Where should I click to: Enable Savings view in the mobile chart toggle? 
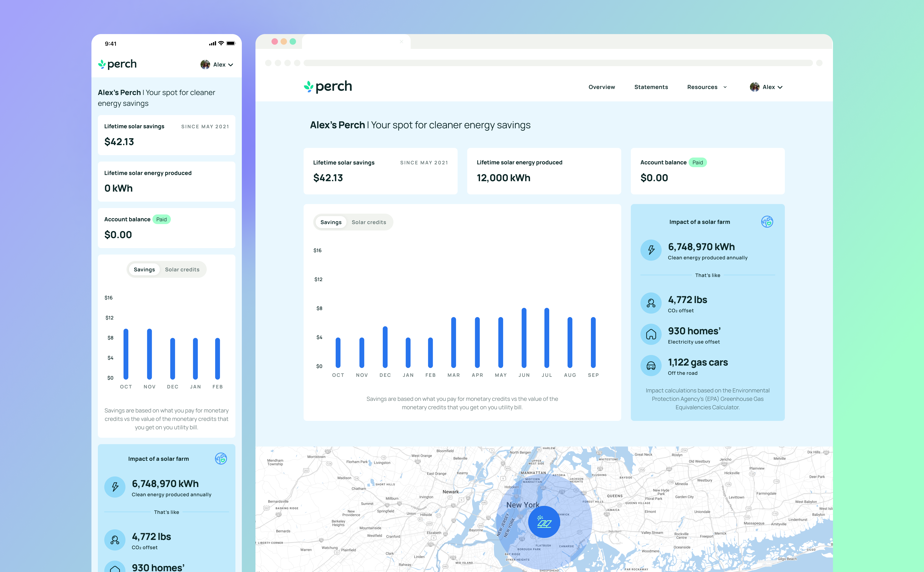(x=144, y=269)
